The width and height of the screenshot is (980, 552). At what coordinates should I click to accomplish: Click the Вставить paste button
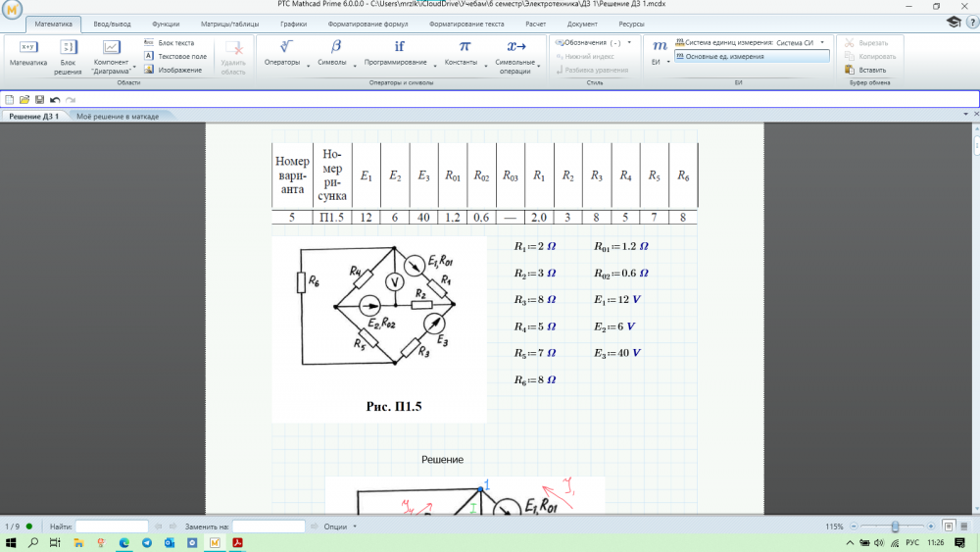(x=865, y=70)
